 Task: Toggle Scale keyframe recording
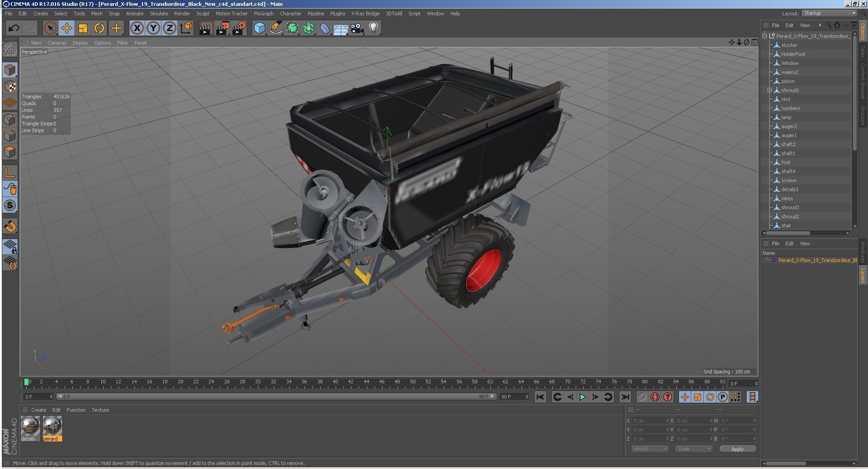point(697,397)
